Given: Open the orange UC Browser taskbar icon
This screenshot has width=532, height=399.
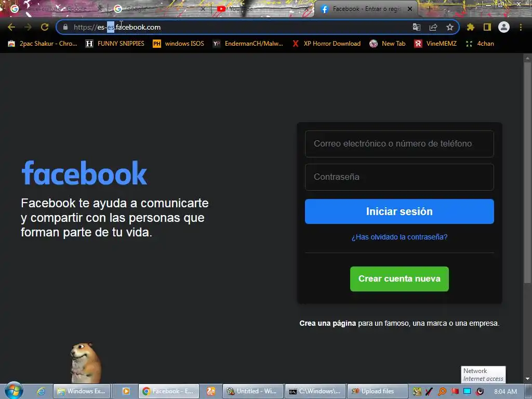Looking at the screenshot, I should click(211, 391).
